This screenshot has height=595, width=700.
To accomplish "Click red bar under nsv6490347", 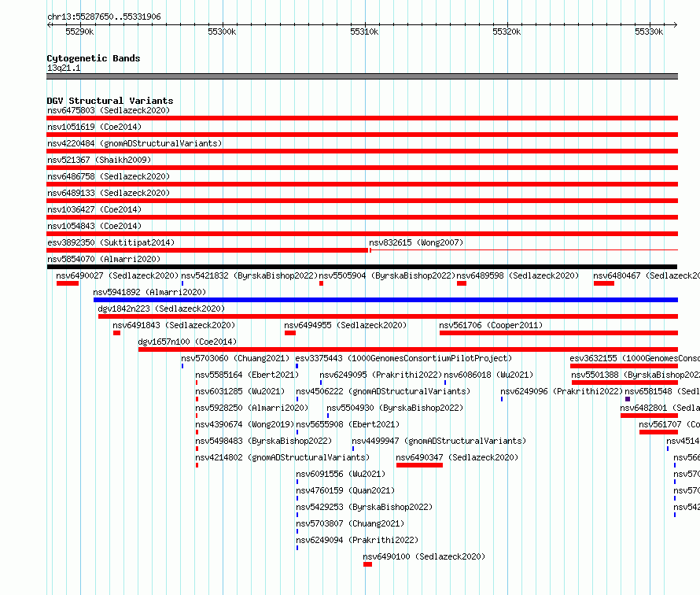I will click(420, 465).
